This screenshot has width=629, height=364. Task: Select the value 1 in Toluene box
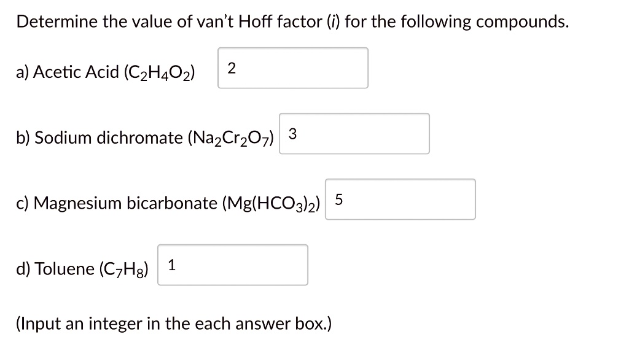[172, 265]
